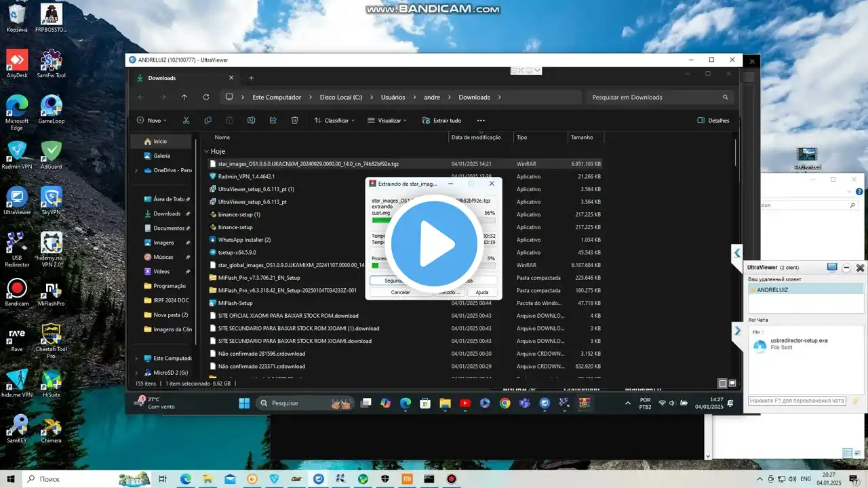Launch Chimera desktop shortcut

tap(52, 430)
